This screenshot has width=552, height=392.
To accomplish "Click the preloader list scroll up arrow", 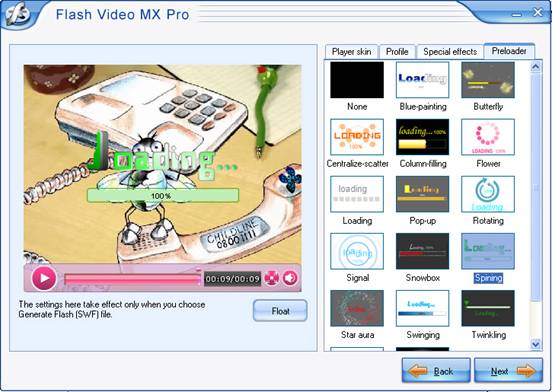I will (536, 67).
